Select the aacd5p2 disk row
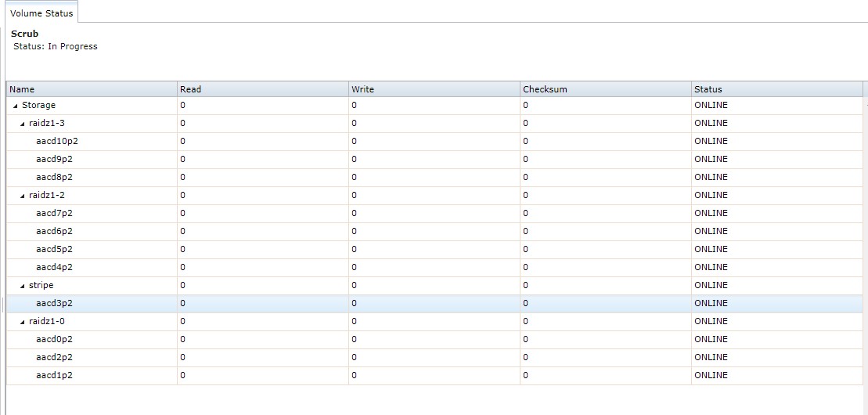This screenshot has height=415, width=868. tap(55, 250)
